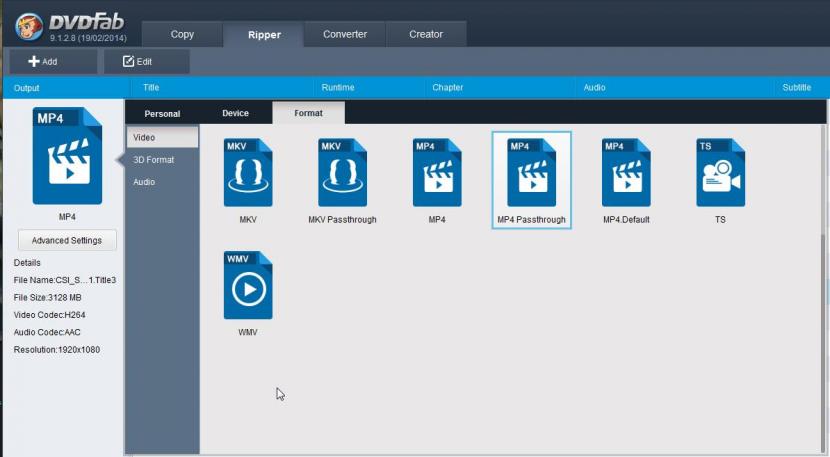Click the large MP4 output profile icon

pyautogui.click(x=67, y=156)
